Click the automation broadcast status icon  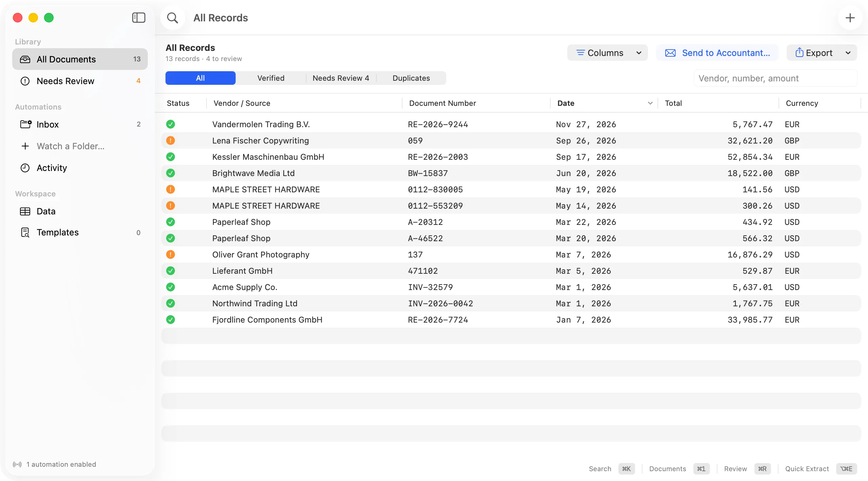(17, 464)
